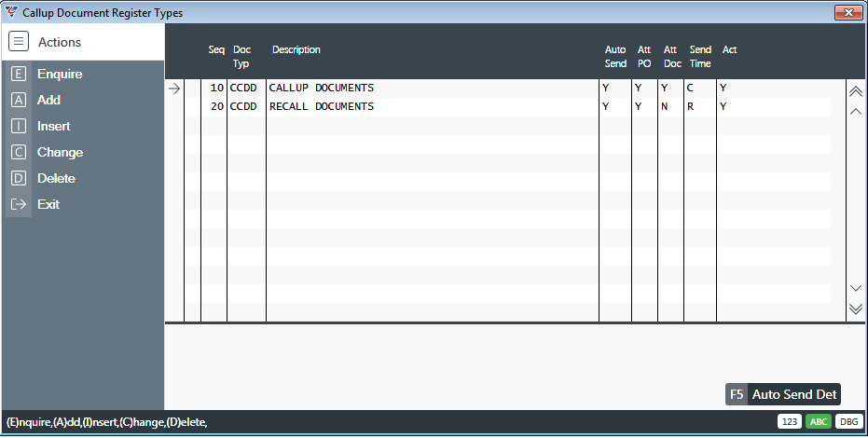868x438 pixels.
Task: Move down one row with single-down chevron
Action: (x=855, y=288)
